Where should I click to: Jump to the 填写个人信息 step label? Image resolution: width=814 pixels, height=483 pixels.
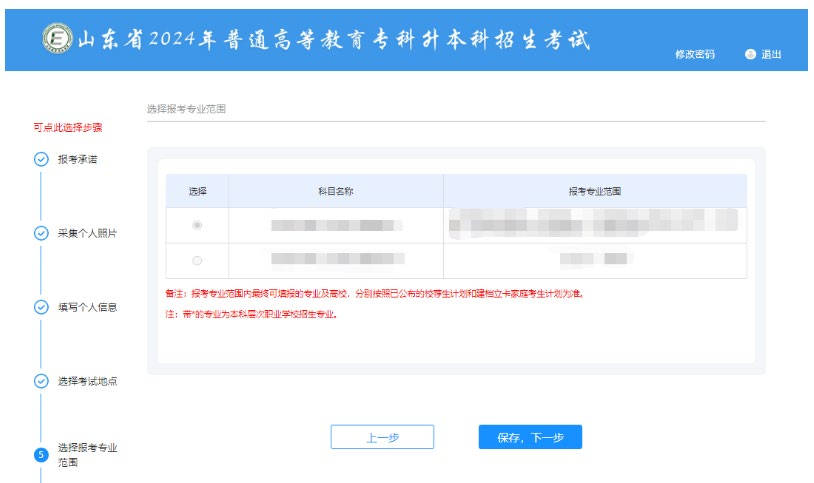point(86,307)
